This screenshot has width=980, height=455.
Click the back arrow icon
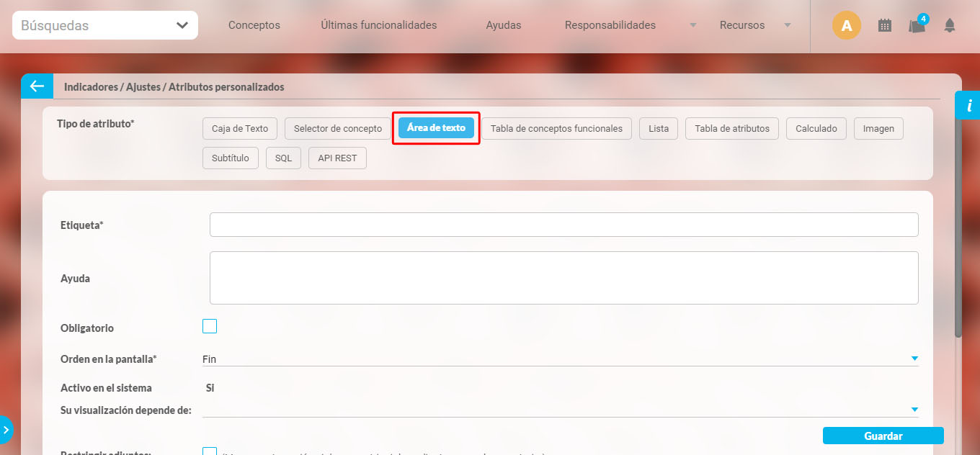coord(37,86)
